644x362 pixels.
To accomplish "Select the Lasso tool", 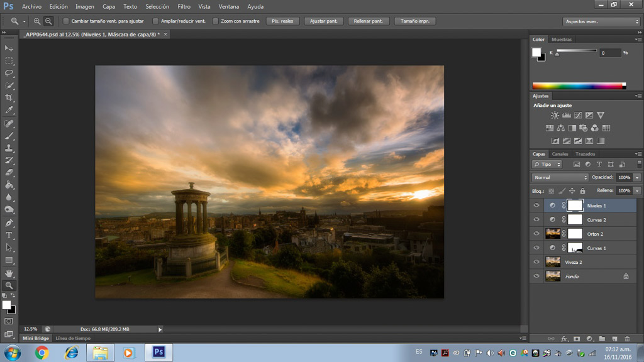I will point(9,73).
